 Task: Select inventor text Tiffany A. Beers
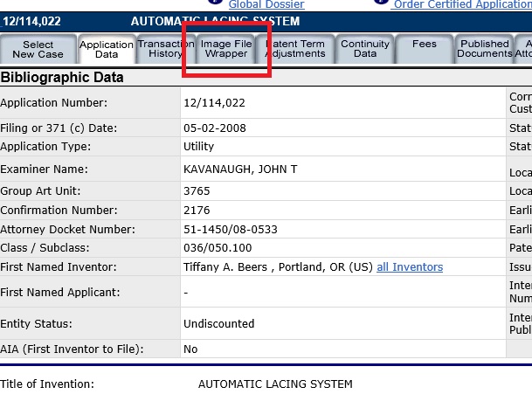pos(225,267)
